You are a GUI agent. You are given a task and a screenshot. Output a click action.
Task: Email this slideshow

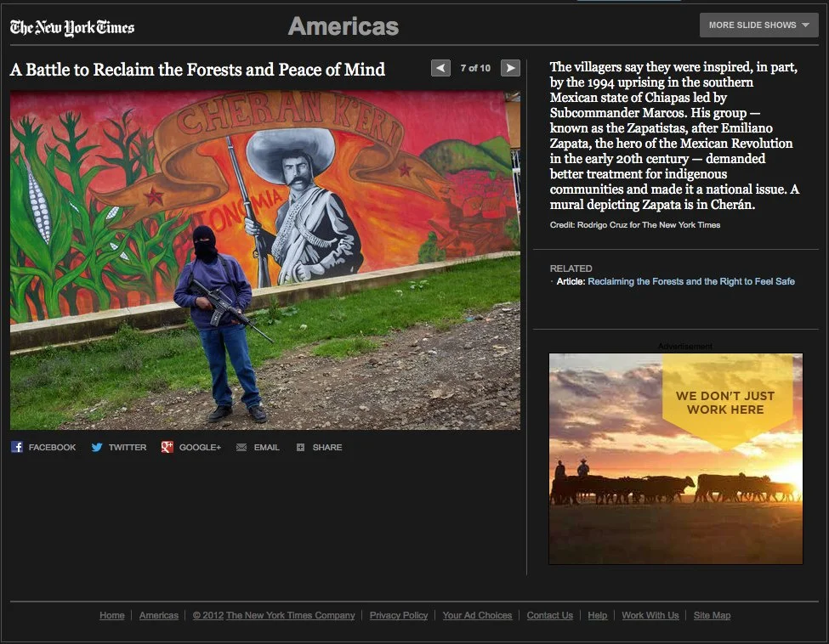tap(258, 447)
